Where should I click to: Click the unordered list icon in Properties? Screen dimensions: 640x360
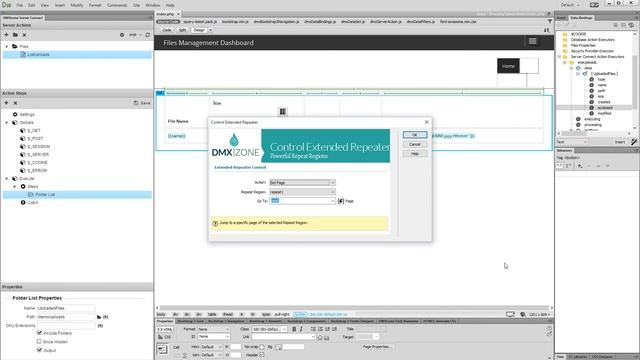(x=313, y=329)
